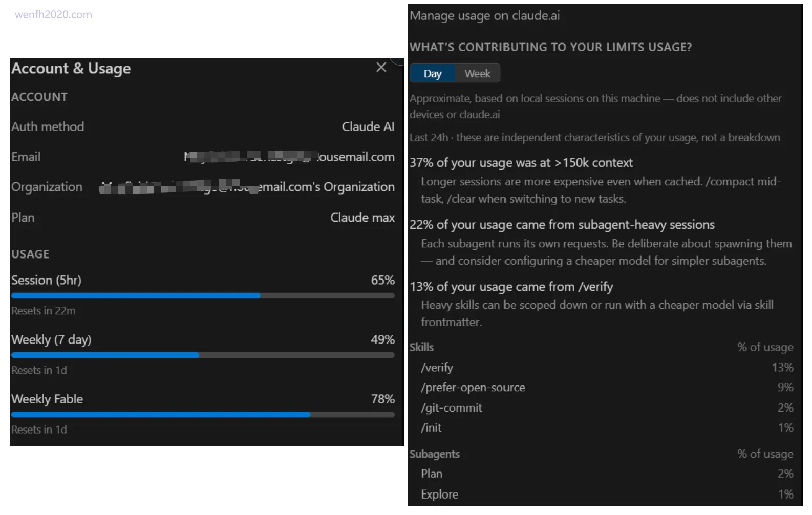Select the 49% weekly usage value
Image resolution: width=812 pixels, height=515 pixels.
click(x=383, y=340)
